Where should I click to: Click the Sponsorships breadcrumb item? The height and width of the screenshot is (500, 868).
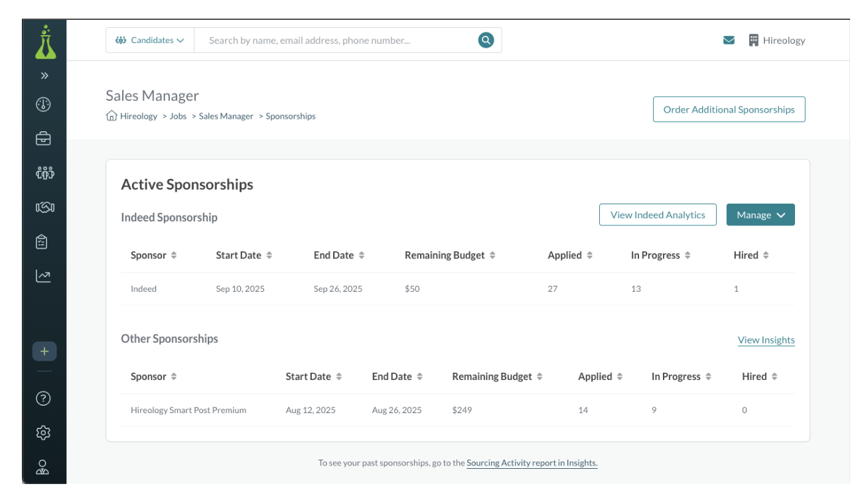(x=291, y=116)
